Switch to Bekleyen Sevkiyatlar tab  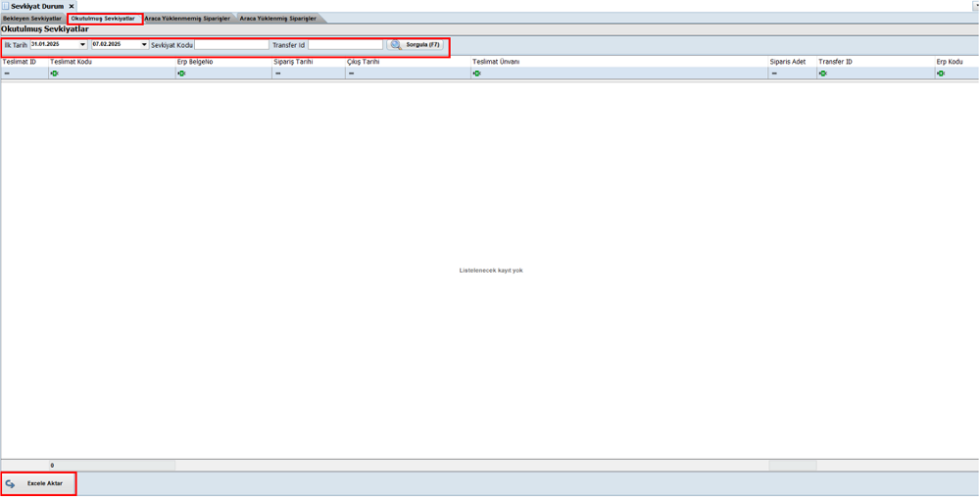click(32, 19)
